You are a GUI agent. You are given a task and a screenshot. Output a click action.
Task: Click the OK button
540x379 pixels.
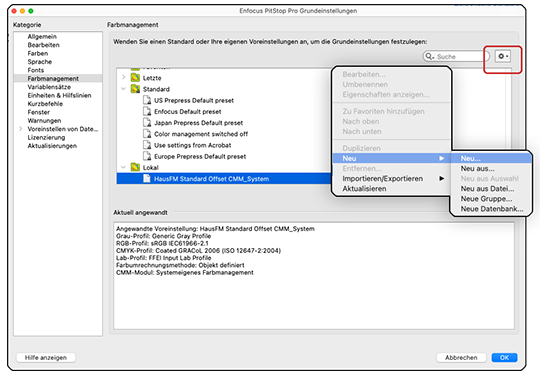tap(504, 357)
